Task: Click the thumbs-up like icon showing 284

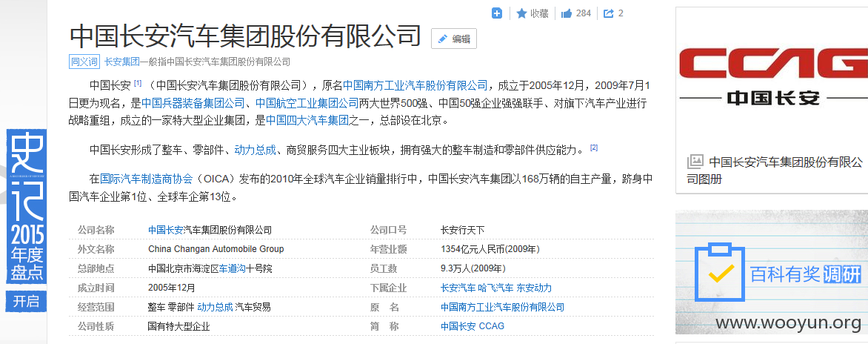Action: 567,13
